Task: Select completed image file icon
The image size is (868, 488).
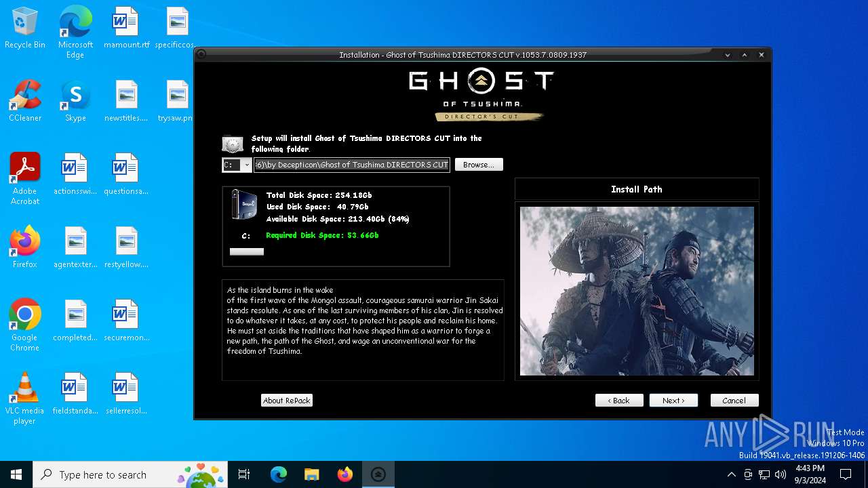Action: click(75, 321)
